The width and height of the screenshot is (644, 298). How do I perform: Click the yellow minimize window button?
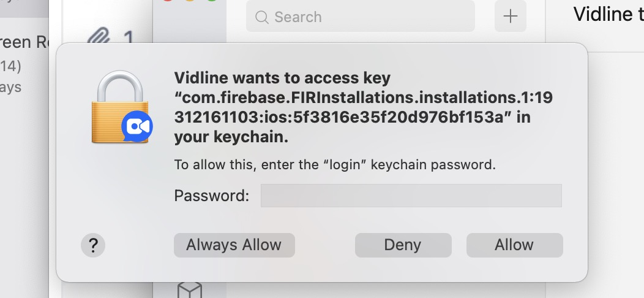coord(189,2)
